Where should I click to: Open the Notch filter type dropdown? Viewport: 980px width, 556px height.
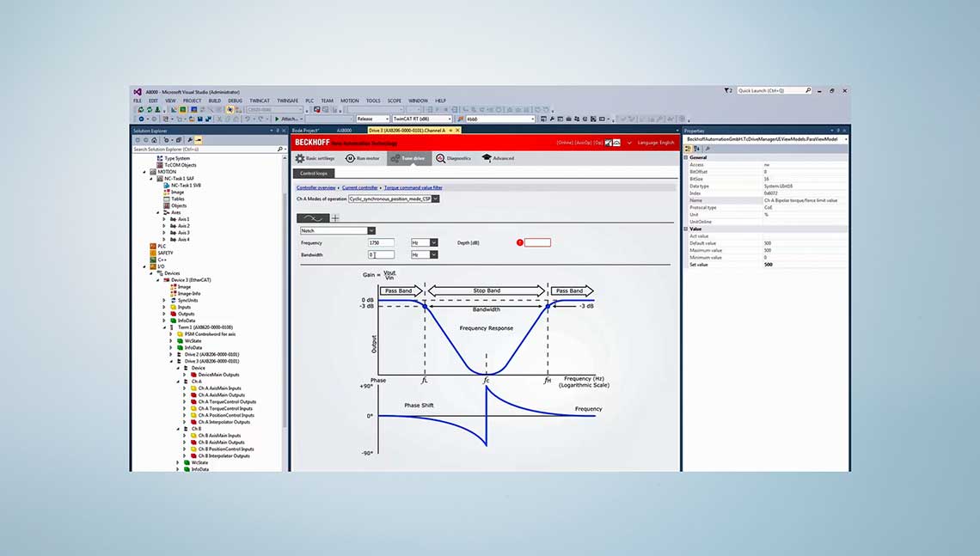point(371,230)
